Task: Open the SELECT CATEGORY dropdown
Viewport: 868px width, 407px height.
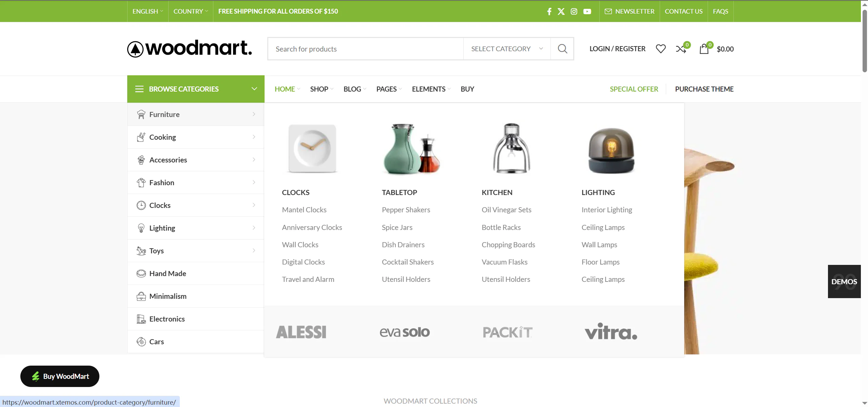Action: coord(506,49)
